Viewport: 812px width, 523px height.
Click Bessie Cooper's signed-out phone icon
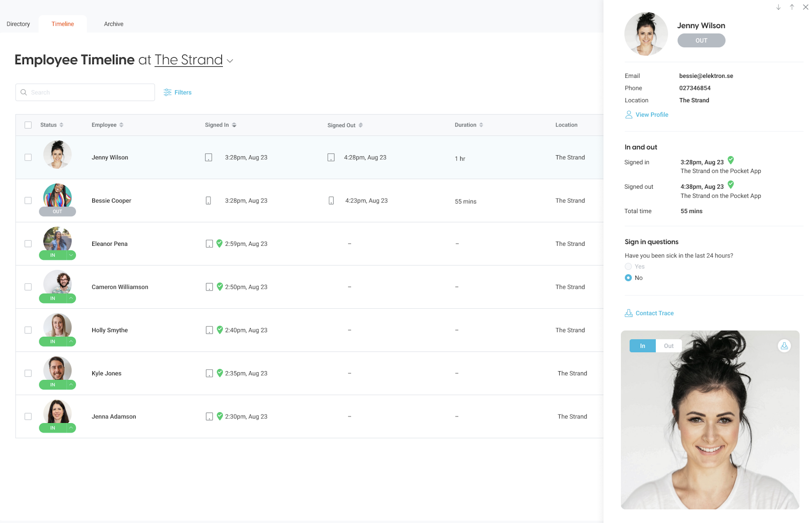(331, 201)
